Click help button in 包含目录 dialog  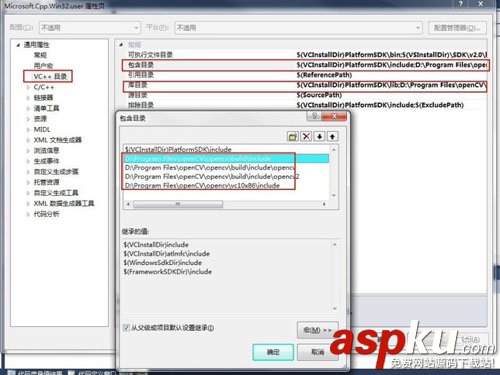tap(314, 116)
